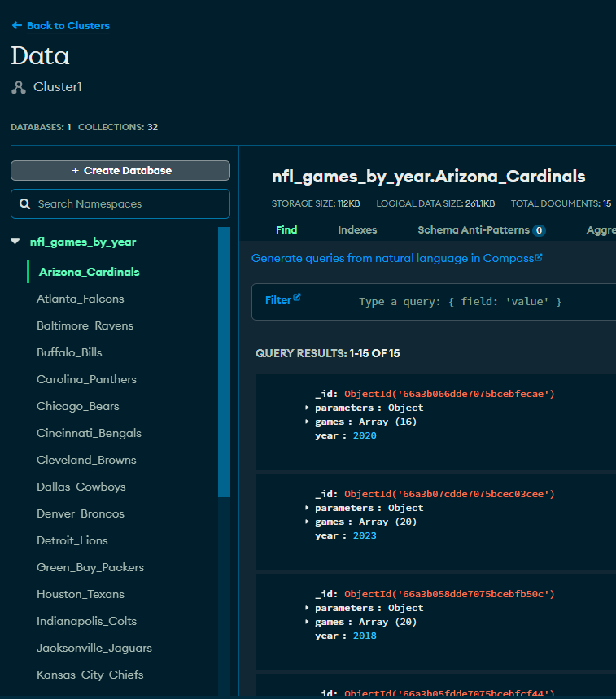Click the TOTAL DOCUMENTS: 15 label
This screenshot has height=699, width=616.
coord(561,203)
